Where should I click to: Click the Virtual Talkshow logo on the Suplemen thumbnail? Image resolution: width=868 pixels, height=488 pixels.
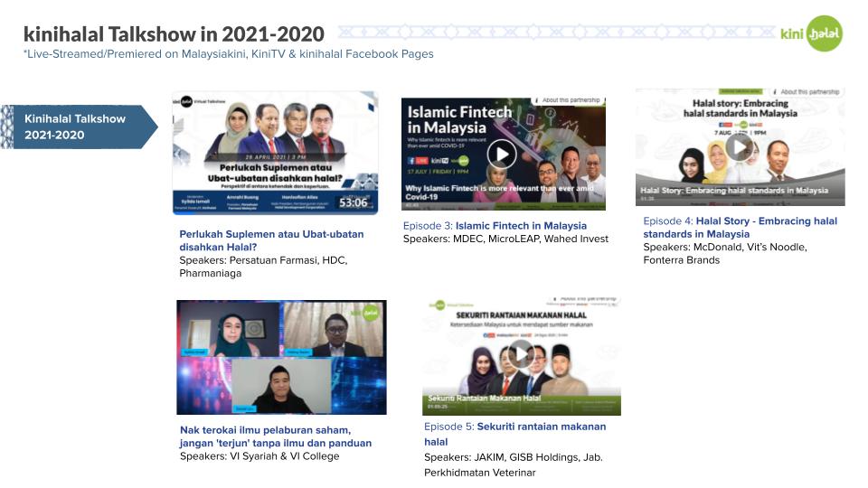point(200,102)
